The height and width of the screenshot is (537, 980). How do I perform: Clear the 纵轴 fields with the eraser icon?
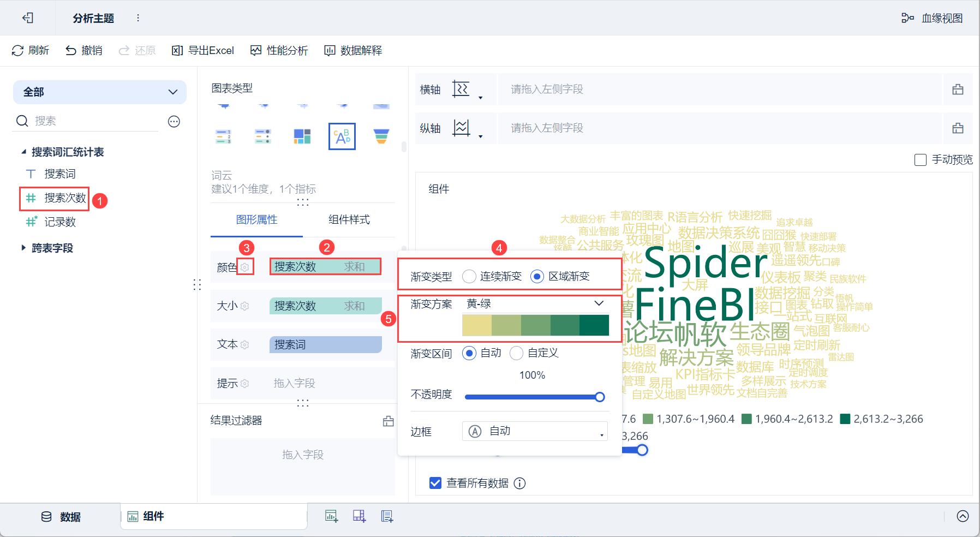958,128
